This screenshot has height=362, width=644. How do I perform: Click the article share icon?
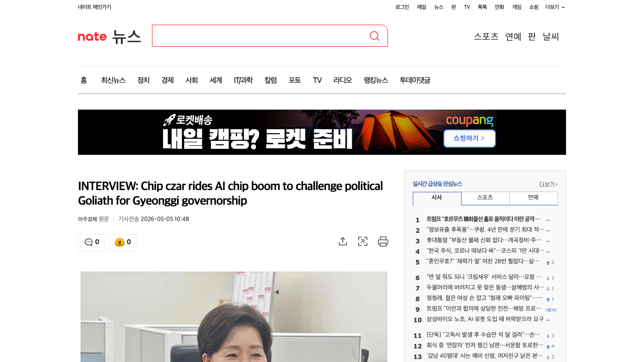pyautogui.click(x=343, y=241)
